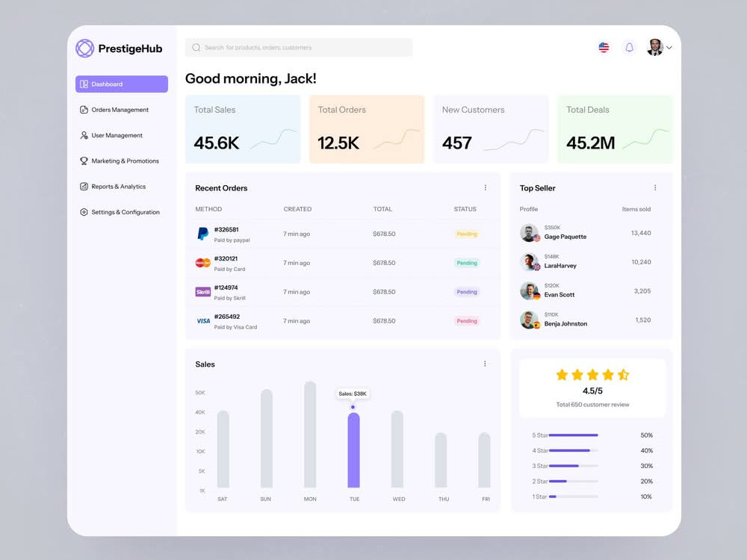Click the PayPal payment icon on order #326581
The height and width of the screenshot is (560, 747).
(203, 234)
